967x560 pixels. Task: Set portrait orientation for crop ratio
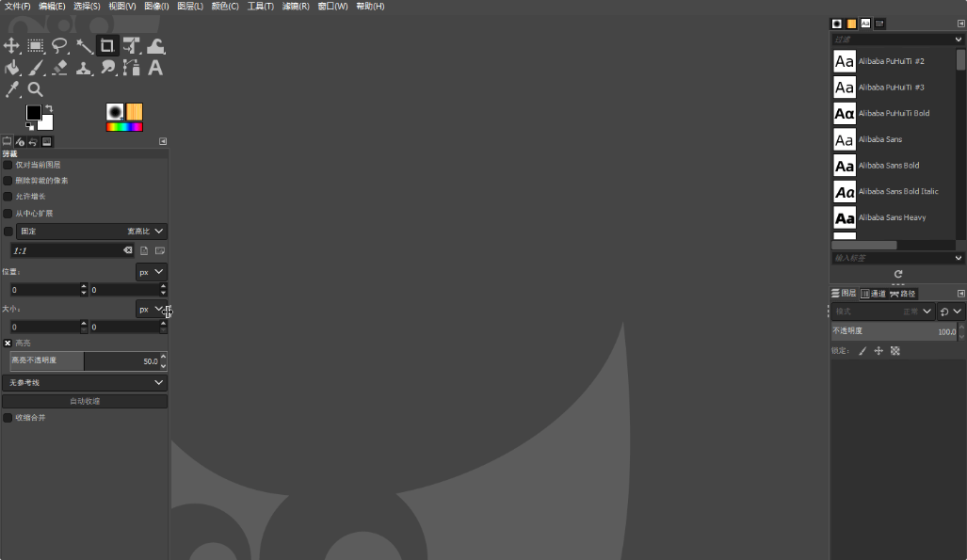[144, 250]
